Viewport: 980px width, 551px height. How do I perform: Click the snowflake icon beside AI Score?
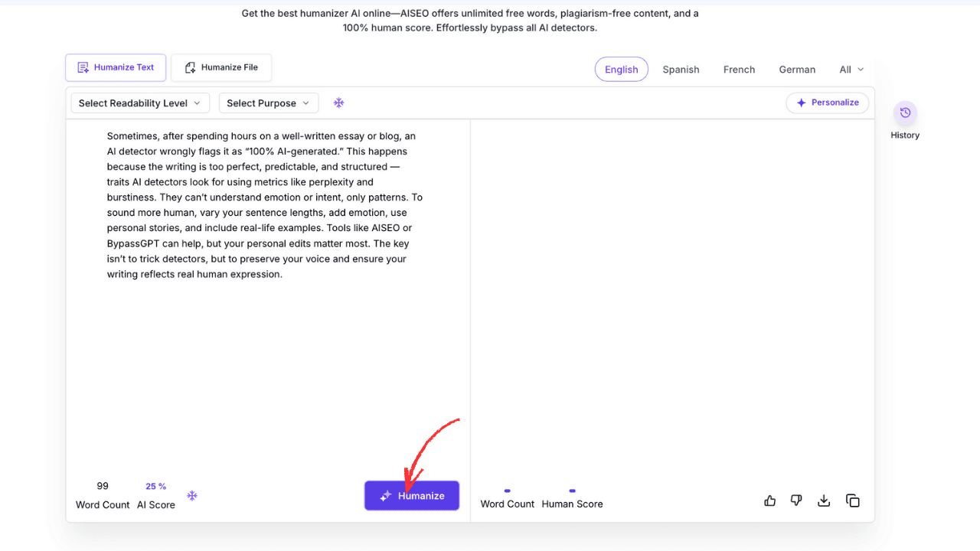coord(192,496)
